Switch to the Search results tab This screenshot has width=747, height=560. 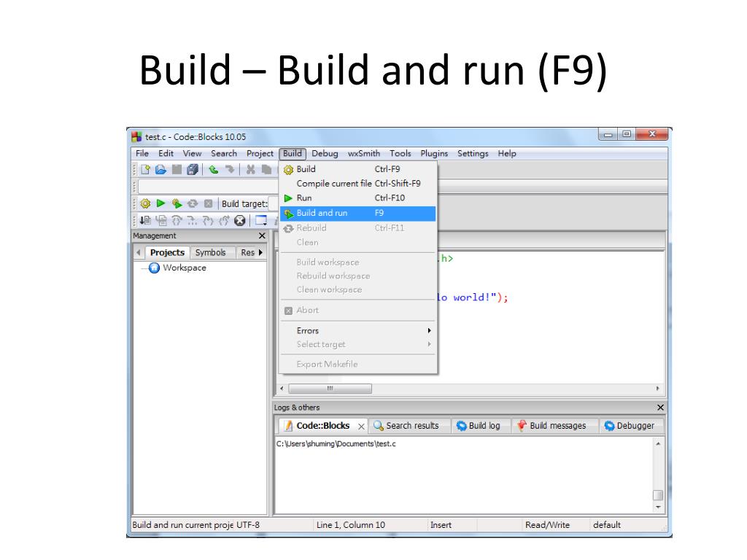click(409, 426)
